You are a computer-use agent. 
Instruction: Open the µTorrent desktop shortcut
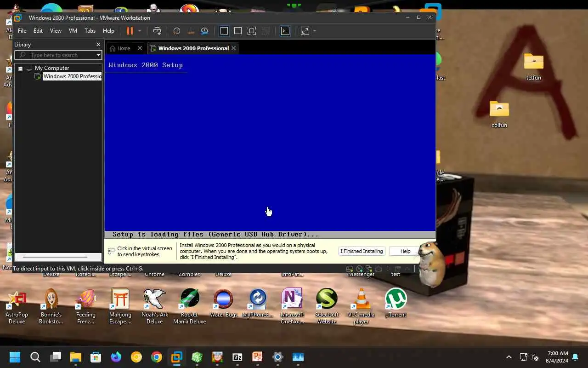tap(396, 303)
